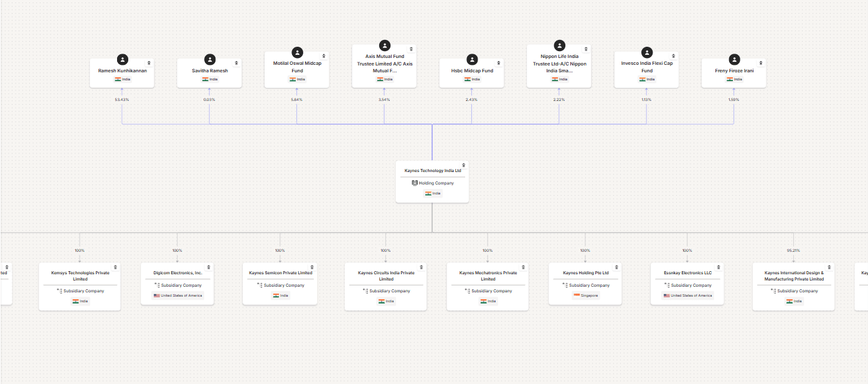This screenshot has height=384, width=868.
Task: Click the India flag badge on Kaynes Technology India Ltd
Action: pyautogui.click(x=432, y=193)
